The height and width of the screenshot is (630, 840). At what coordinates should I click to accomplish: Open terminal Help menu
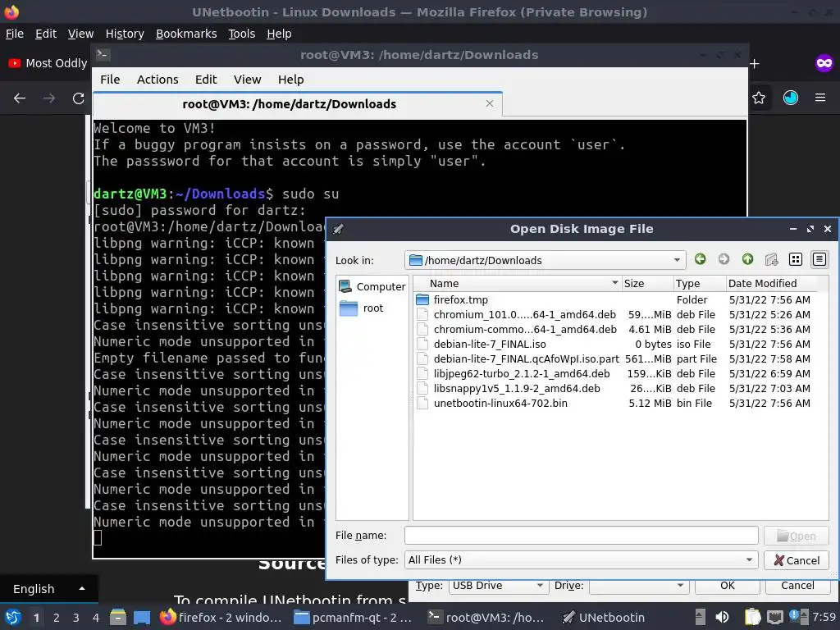291,80
